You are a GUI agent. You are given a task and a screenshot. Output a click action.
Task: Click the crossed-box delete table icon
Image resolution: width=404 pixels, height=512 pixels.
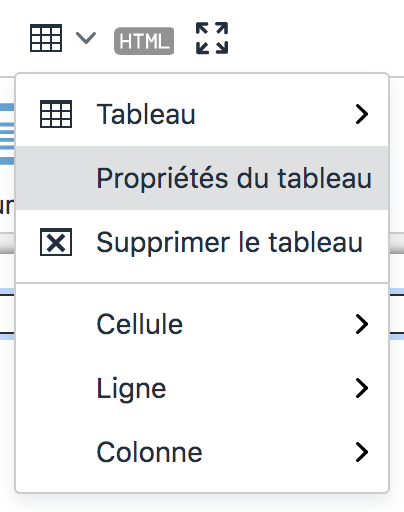coord(56,242)
